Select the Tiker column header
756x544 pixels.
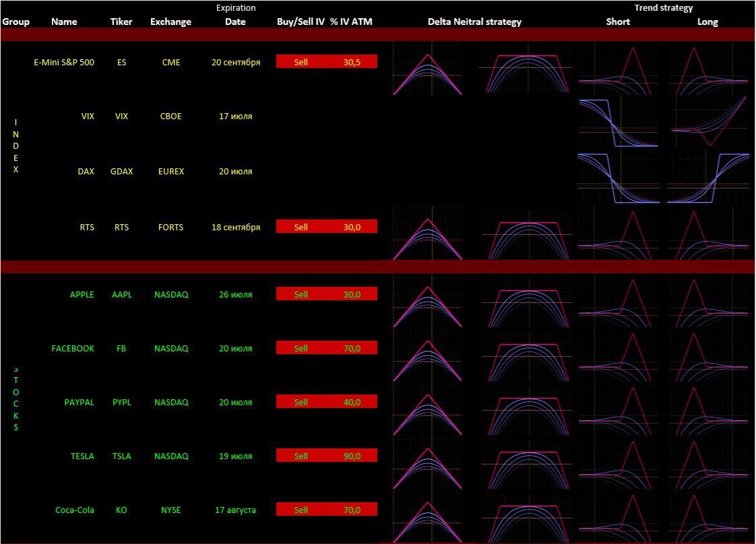tap(121, 22)
